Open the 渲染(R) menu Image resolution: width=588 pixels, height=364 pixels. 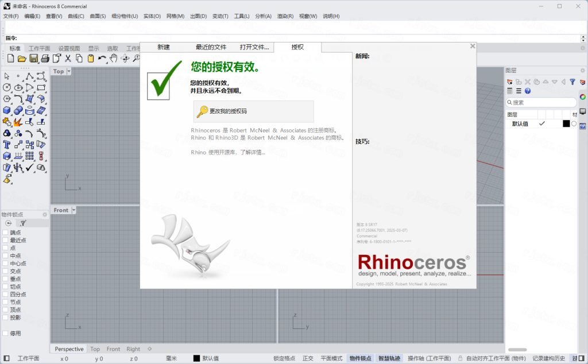click(x=285, y=16)
